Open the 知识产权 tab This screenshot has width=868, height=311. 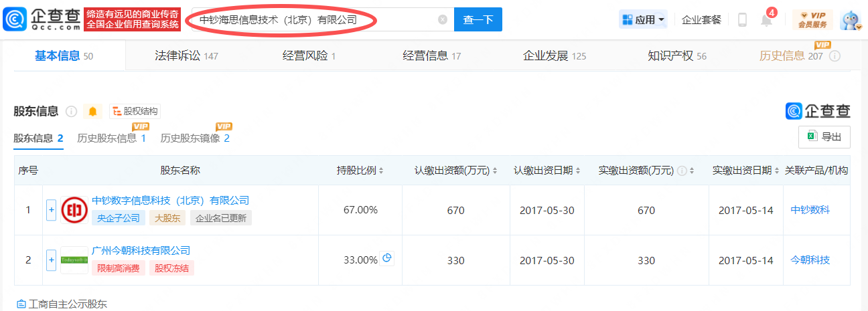pyautogui.click(x=676, y=56)
